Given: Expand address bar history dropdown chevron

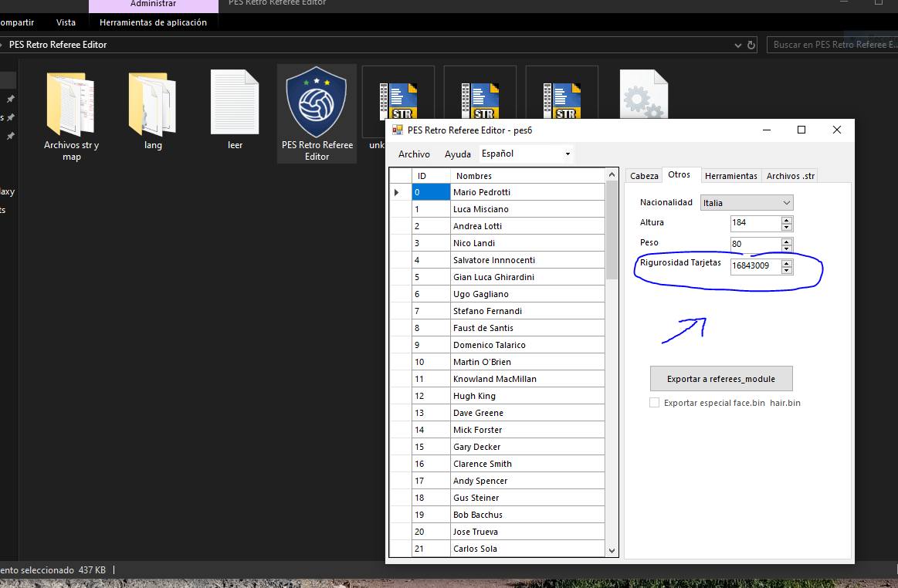Looking at the screenshot, I should coord(737,46).
